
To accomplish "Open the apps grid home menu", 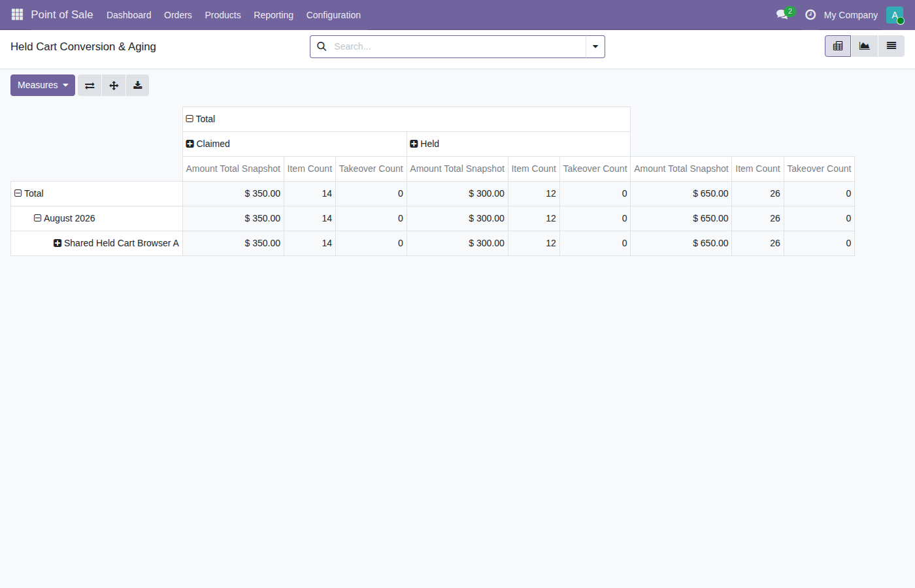I will pyautogui.click(x=17, y=14).
